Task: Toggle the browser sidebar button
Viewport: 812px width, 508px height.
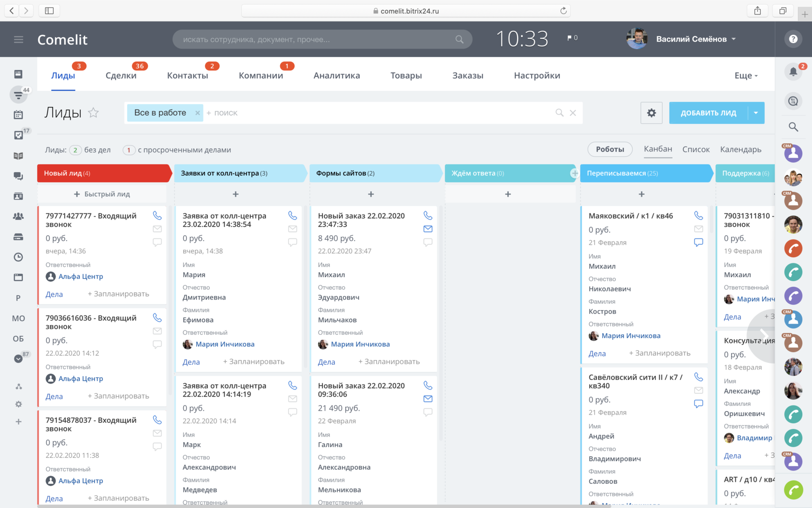Action: point(49,11)
